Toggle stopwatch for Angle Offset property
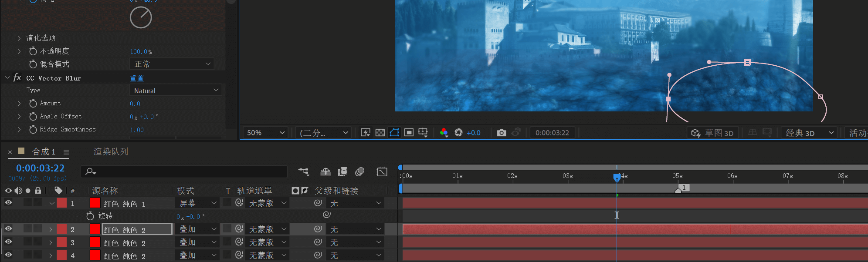 click(x=33, y=117)
